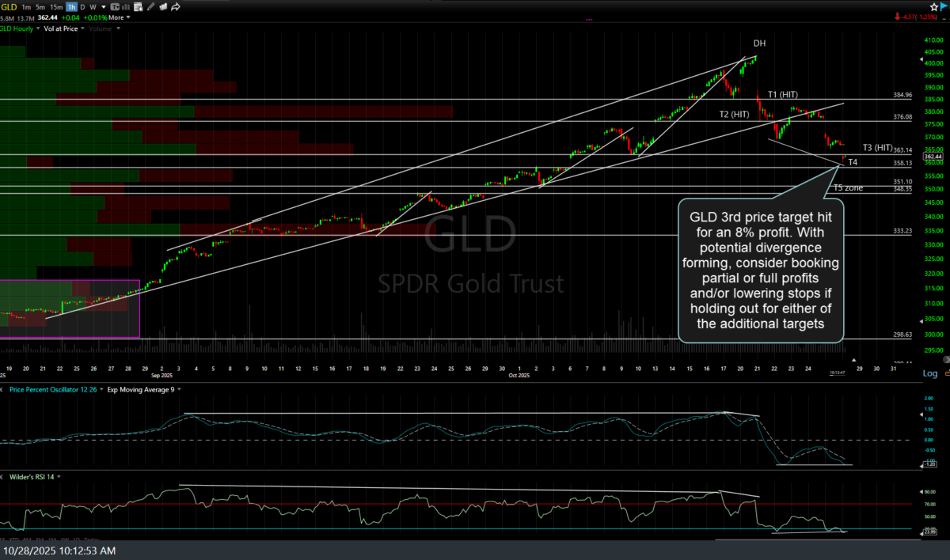This screenshot has height=560, width=950.
Task: Open the chart template icon in toolbar
Action: tap(114, 7)
